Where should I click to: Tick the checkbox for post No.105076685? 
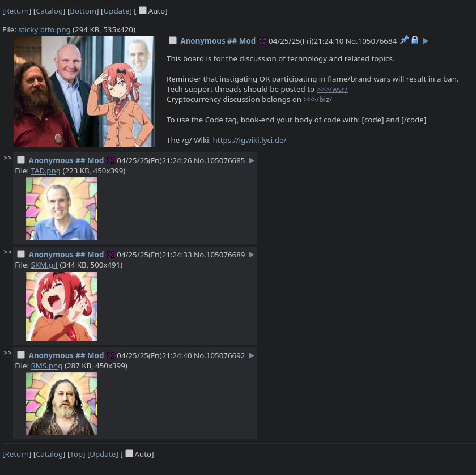[x=21, y=160]
